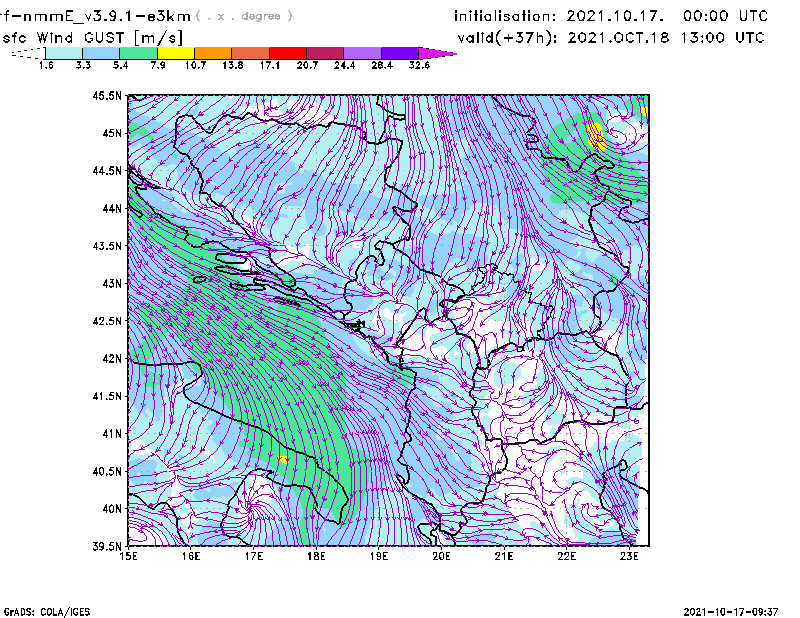Click the '23E' longitude label
This screenshot has width=800, height=618.
pyautogui.click(x=629, y=556)
